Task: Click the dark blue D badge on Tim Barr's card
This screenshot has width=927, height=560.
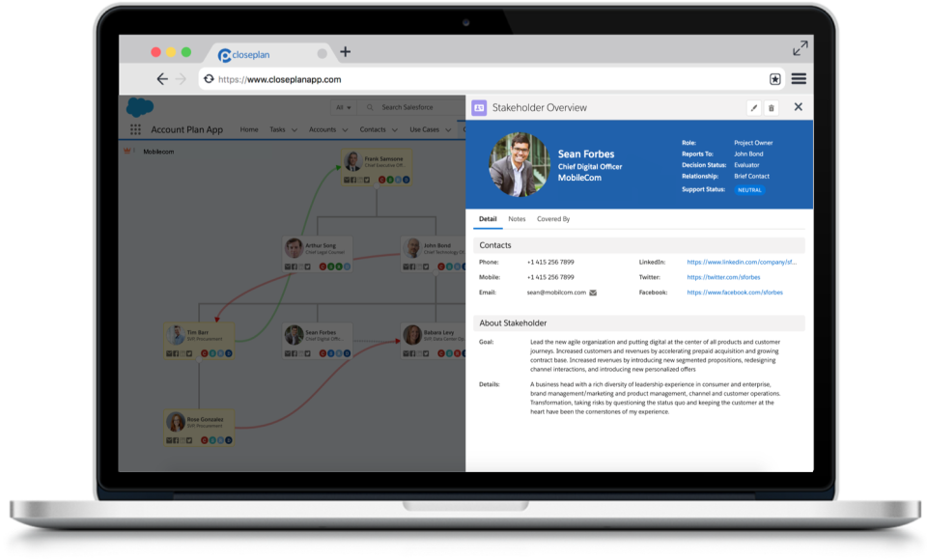Action: tap(228, 353)
